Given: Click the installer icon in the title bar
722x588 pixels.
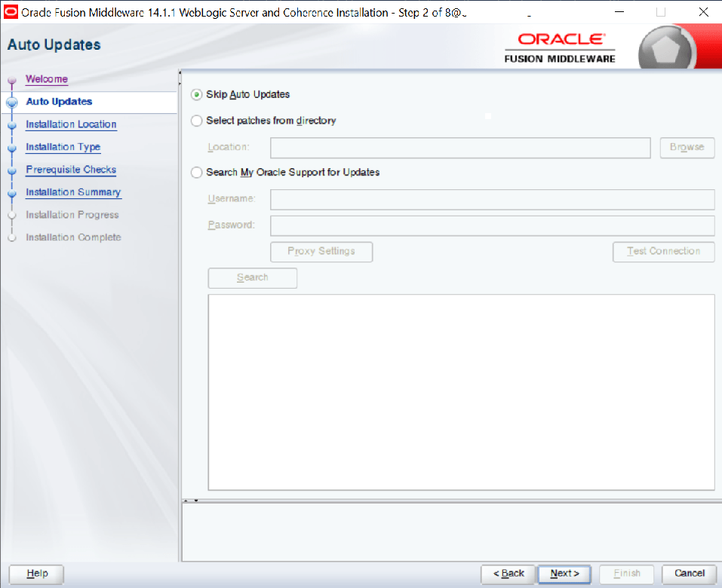Looking at the screenshot, I should pyautogui.click(x=11, y=11).
